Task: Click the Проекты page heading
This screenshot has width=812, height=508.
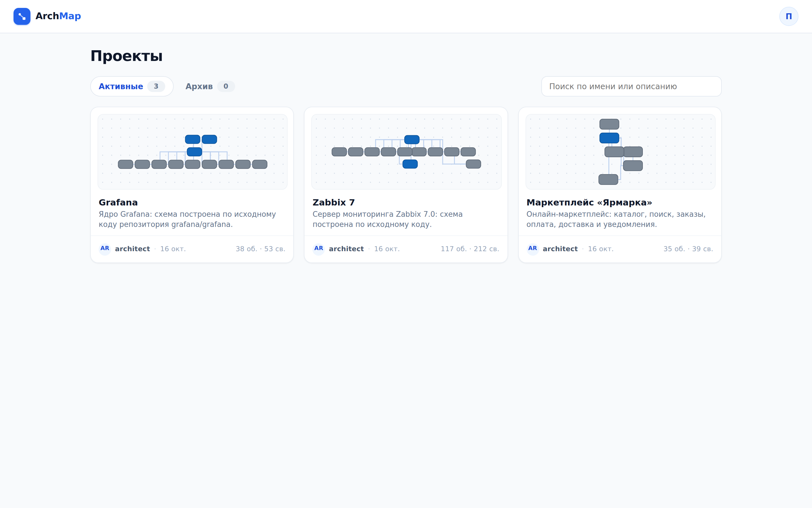Action: 127,56
